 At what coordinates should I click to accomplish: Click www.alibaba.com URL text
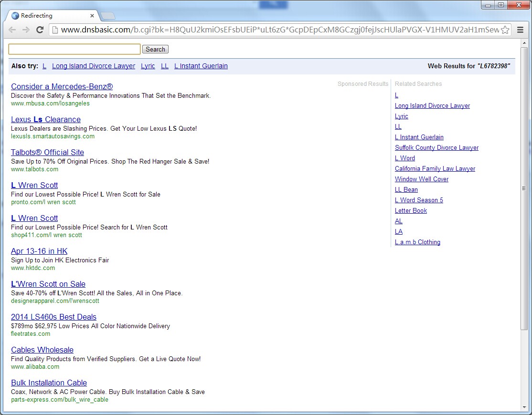click(35, 366)
